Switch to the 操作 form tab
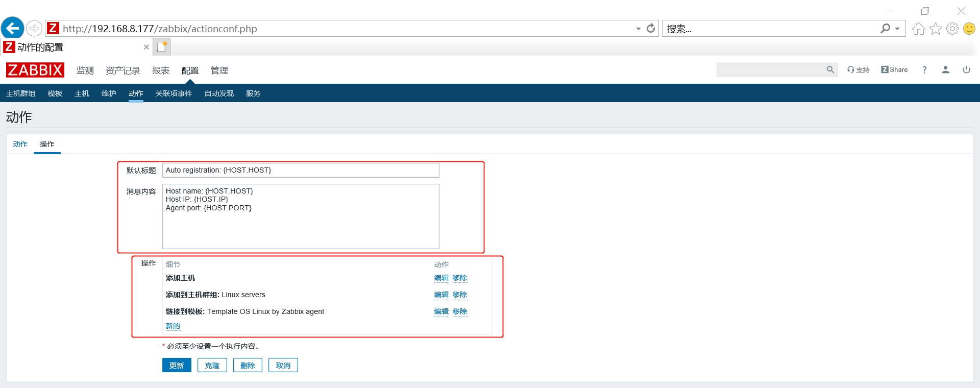Screen dimensions: 980x388 pyautogui.click(x=47, y=144)
